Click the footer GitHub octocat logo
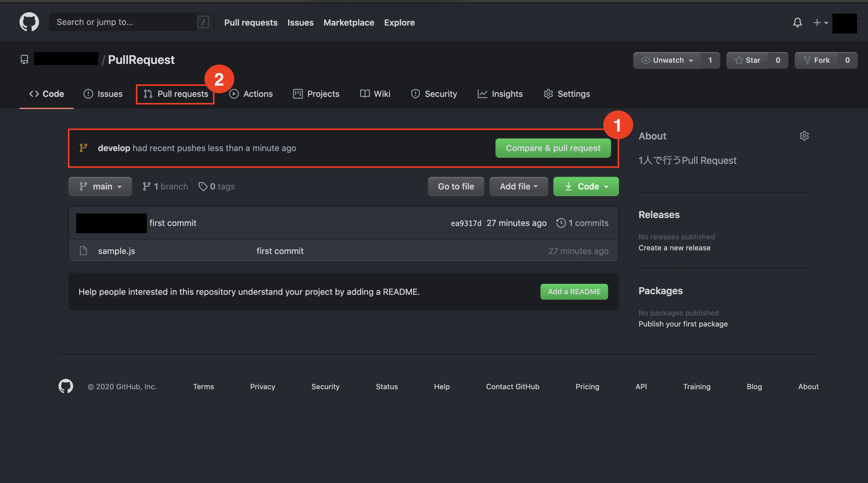Viewport: 868px width, 483px height. click(x=66, y=386)
